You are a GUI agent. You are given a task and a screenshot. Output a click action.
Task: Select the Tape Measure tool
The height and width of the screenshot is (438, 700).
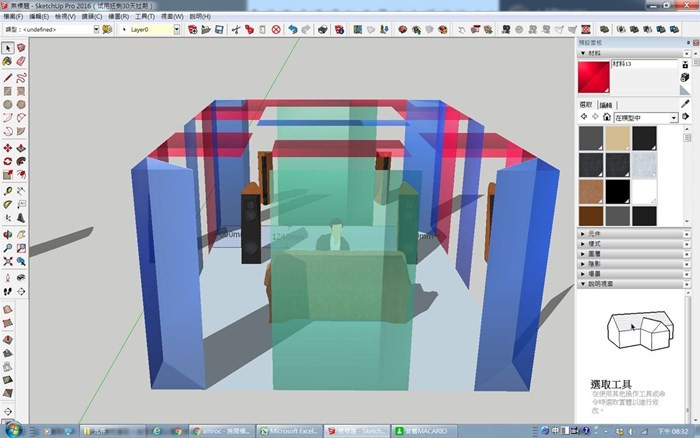pyautogui.click(x=8, y=191)
